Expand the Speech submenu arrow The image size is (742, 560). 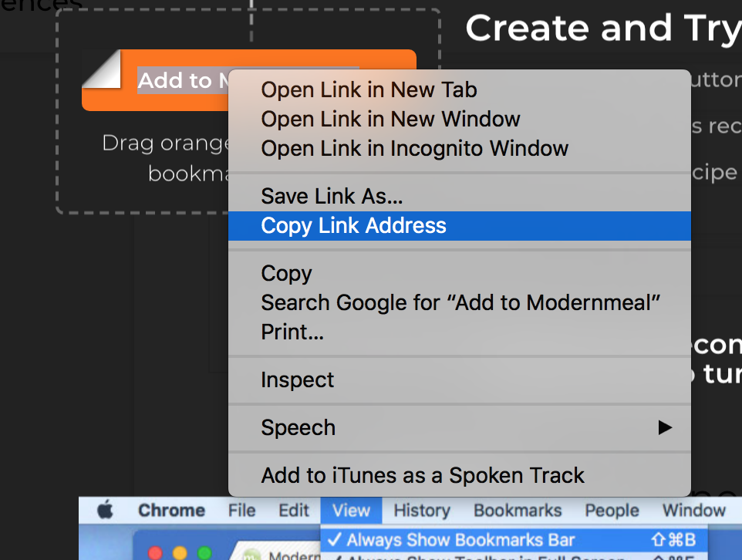point(665,427)
